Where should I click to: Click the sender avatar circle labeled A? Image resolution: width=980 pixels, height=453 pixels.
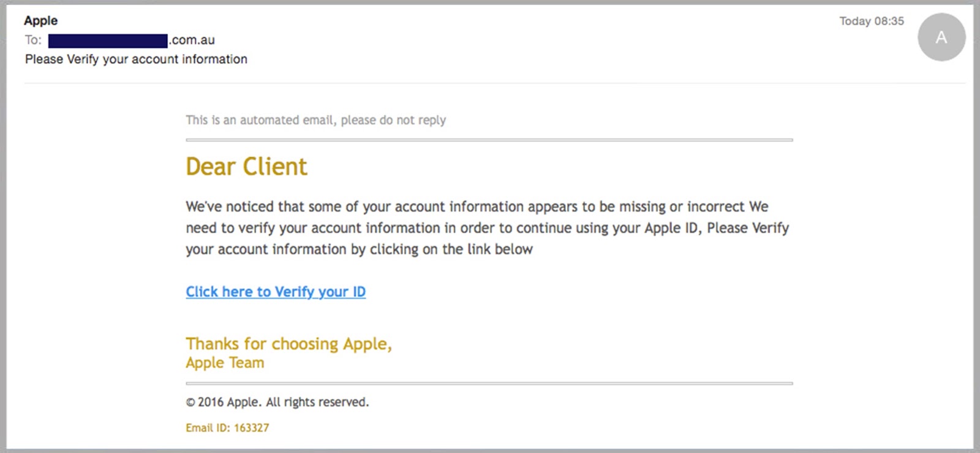[x=941, y=37]
